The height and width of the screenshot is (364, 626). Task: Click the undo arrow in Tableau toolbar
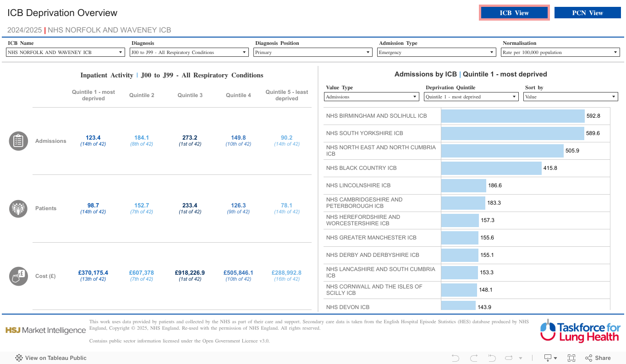click(x=455, y=358)
